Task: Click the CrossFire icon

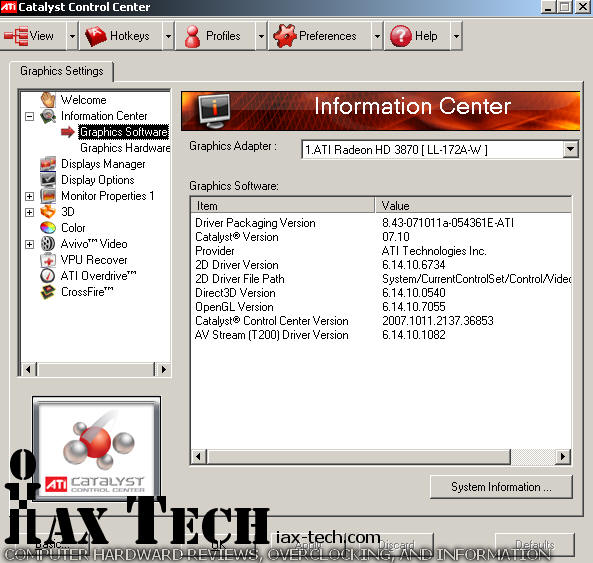Action: click(x=48, y=292)
